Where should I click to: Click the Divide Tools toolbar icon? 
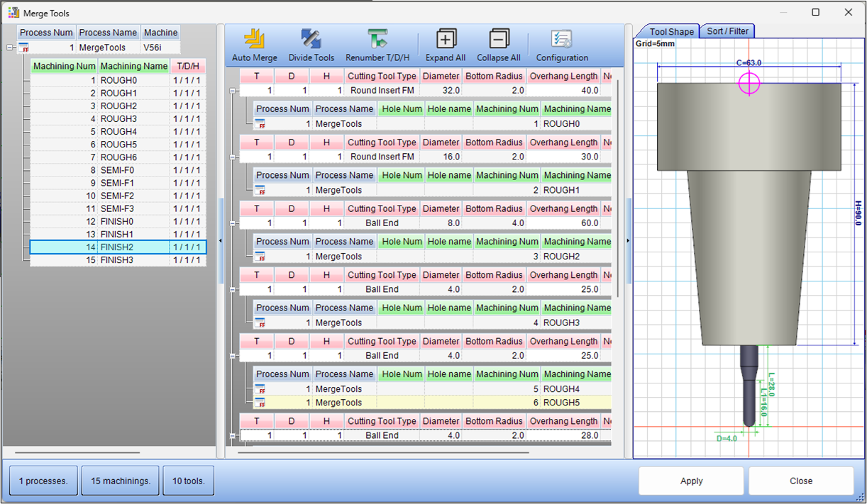[311, 45]
